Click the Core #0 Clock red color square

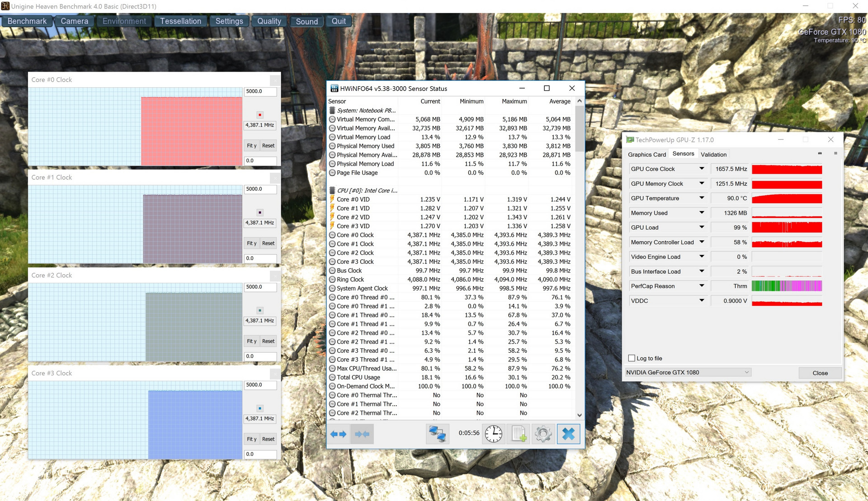tap(260, 115)
